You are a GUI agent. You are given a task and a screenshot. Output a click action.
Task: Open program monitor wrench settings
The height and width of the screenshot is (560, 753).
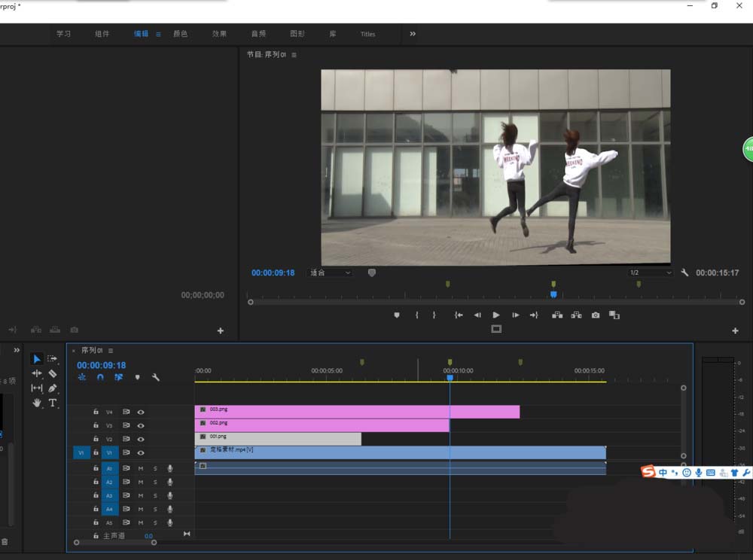pyautogui.click(x=684, y=273)
